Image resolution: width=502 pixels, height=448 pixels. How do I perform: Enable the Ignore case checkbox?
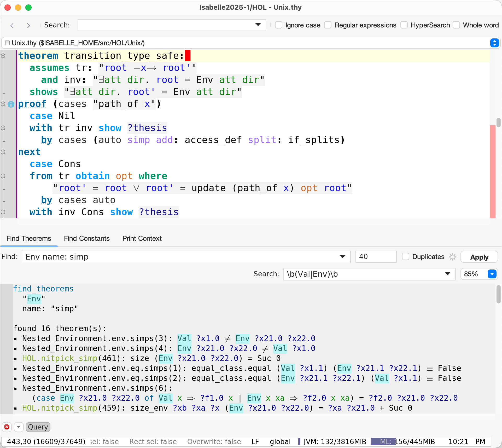[279, 25]
